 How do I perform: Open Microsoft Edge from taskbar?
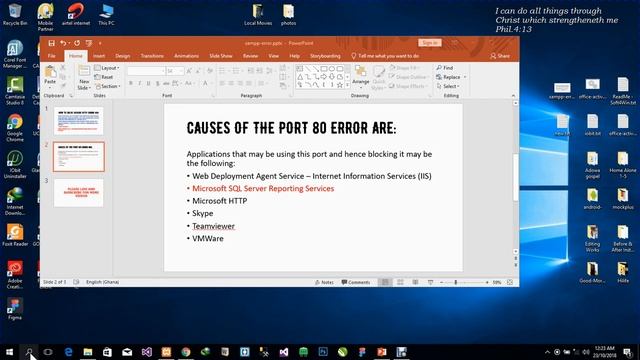tap(68, 352)
